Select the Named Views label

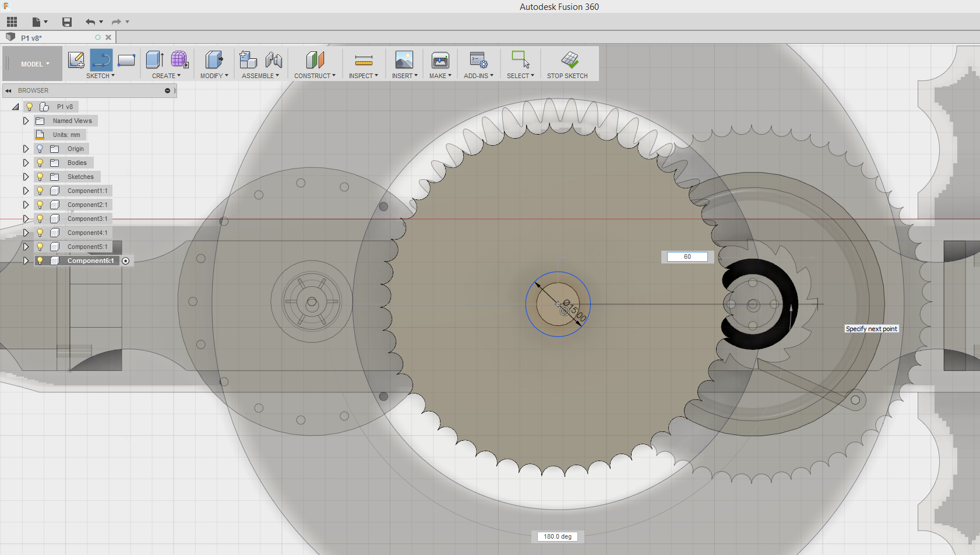coord(72,121)
